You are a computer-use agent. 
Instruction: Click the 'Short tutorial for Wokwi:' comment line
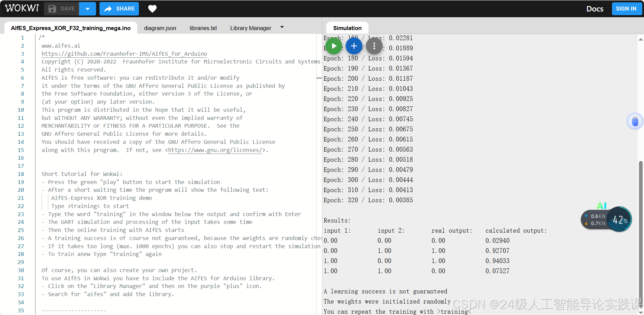tap(82, 174)
